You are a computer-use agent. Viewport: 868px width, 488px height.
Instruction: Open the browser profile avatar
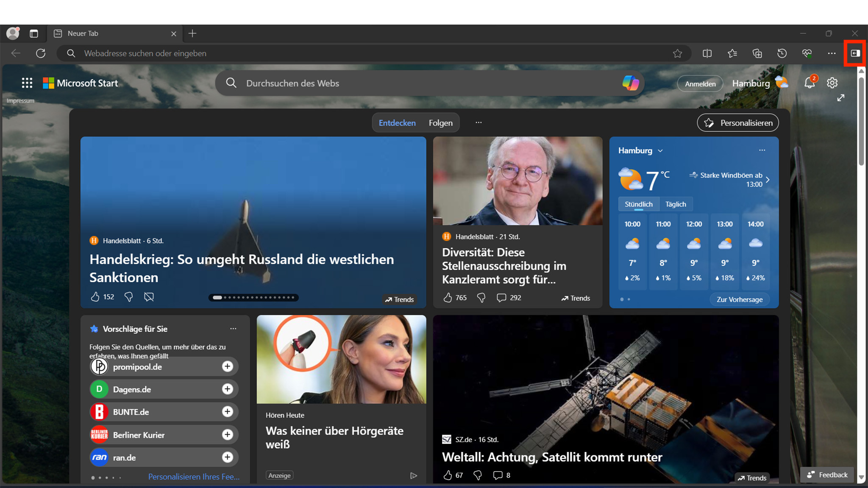(13, 33)
